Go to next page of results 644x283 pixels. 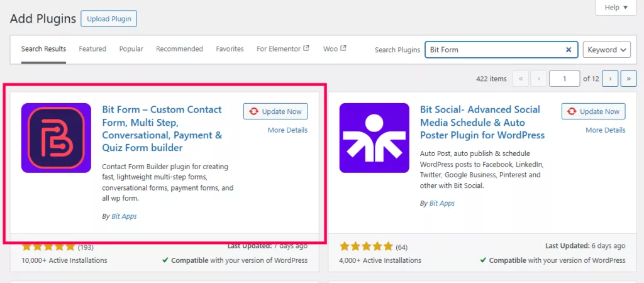[609, 79]
